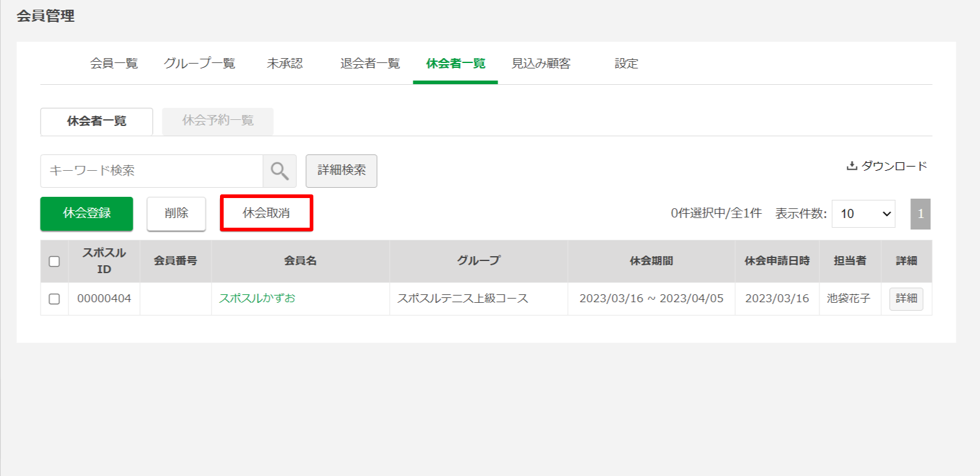The width and height of the screenshot is (980, 476).
Task: Click the ダウンロード download link
Action: click(x=887, y=166)
